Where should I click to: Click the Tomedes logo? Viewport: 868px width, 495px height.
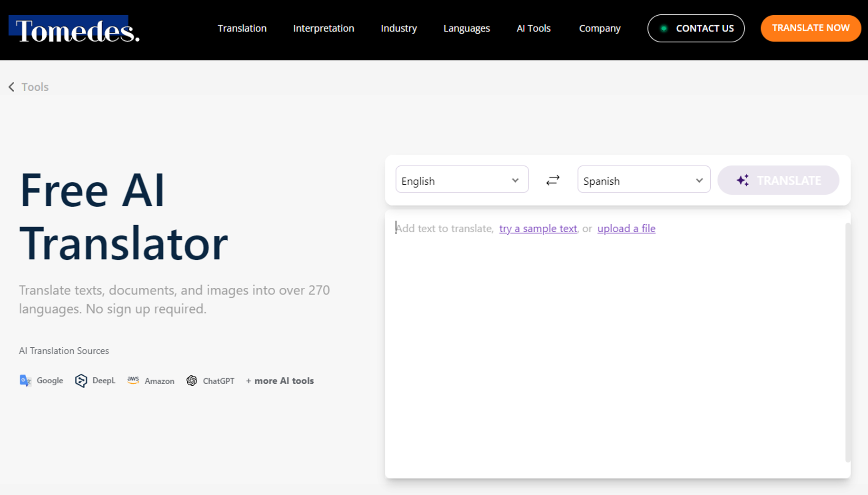click(74, 30)
